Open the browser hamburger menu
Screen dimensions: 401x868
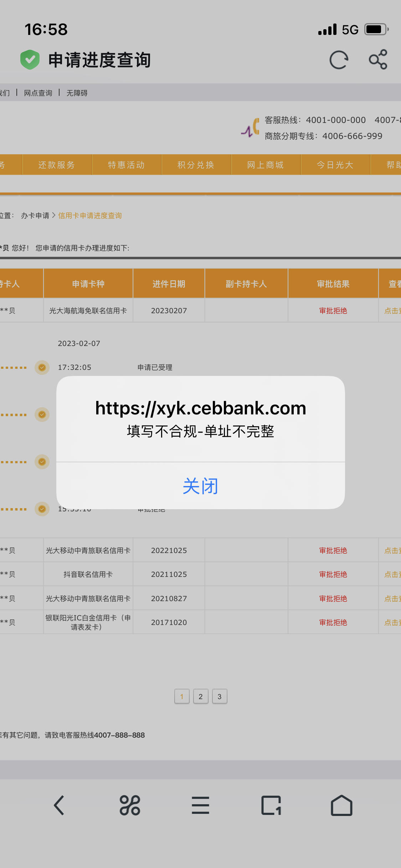click(x=200, y=805)
